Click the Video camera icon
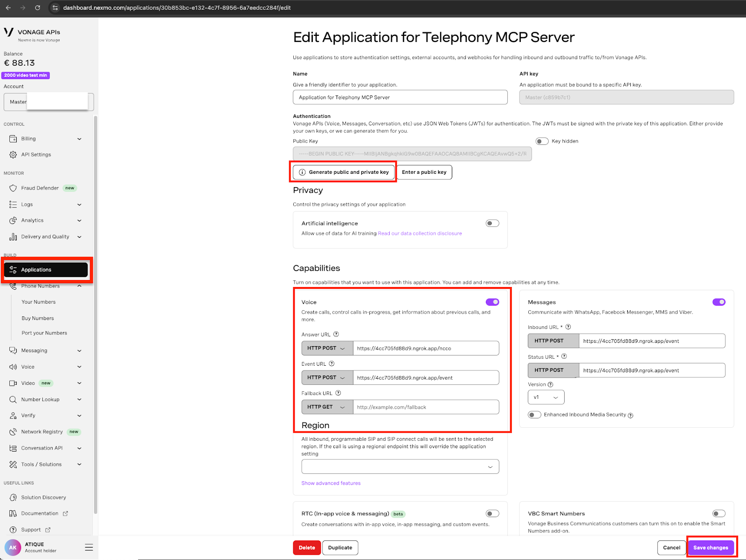Viewport: 746px width, 560px height. pos(13,383)
